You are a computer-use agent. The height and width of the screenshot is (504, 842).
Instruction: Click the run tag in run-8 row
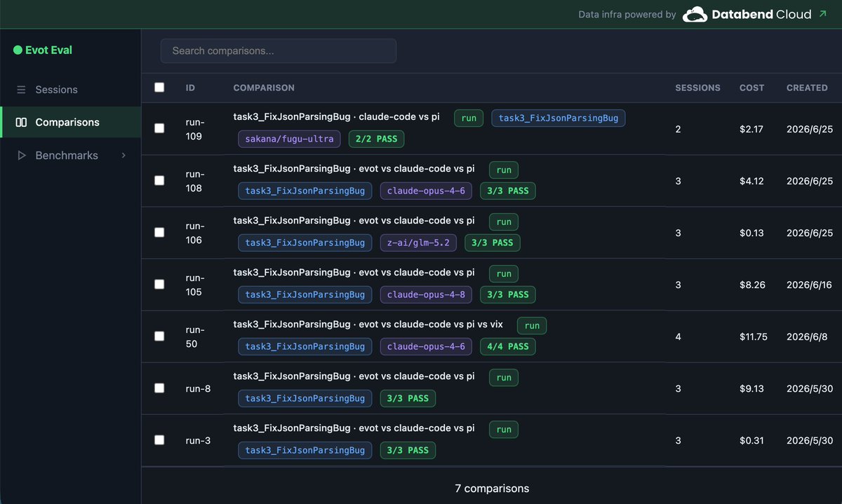pos(504,377)
